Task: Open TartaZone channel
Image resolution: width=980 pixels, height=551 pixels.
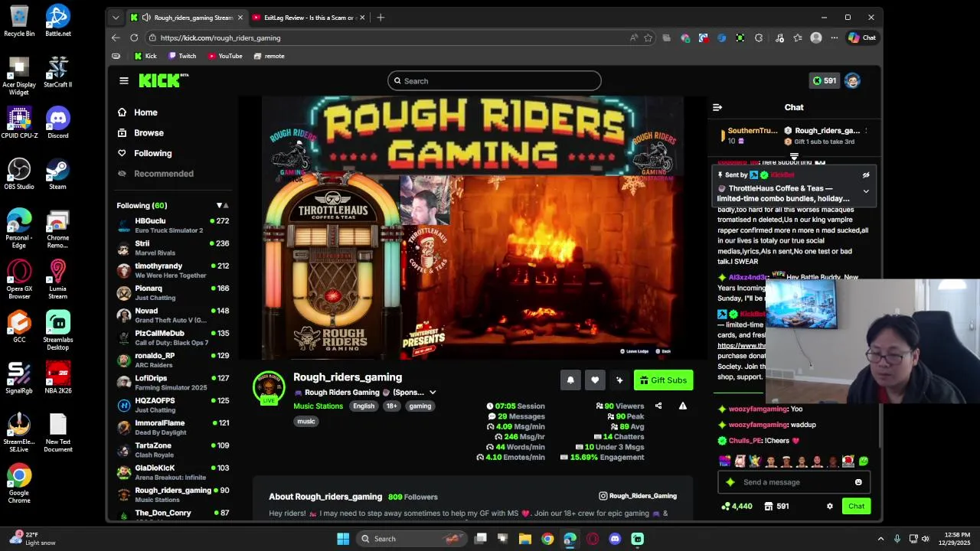Action: 173,450
